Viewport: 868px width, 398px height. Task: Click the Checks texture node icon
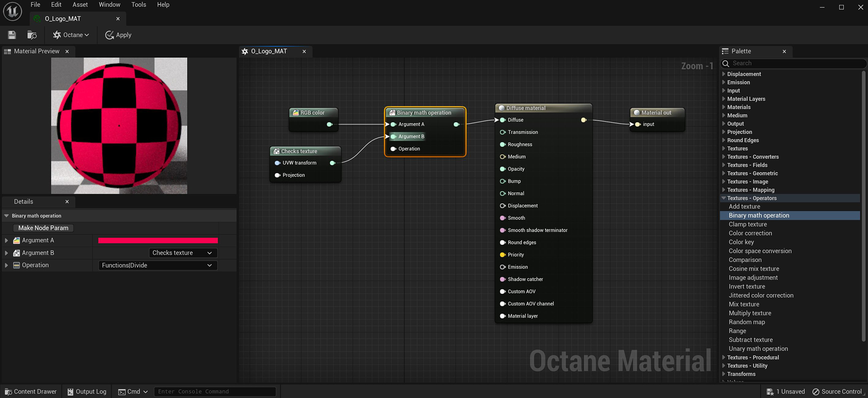point(276,151)
